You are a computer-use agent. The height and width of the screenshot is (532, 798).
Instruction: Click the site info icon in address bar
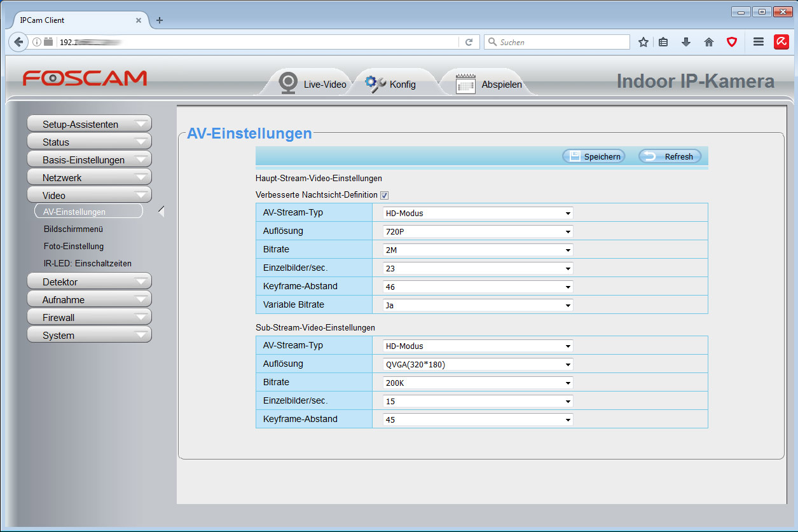coord(37,42)
